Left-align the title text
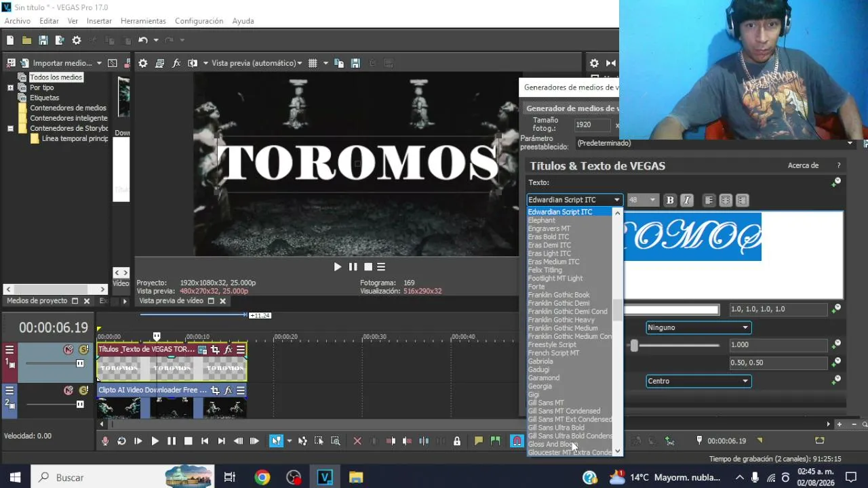This screenshot has width=868, height=488. click(709, 200)
